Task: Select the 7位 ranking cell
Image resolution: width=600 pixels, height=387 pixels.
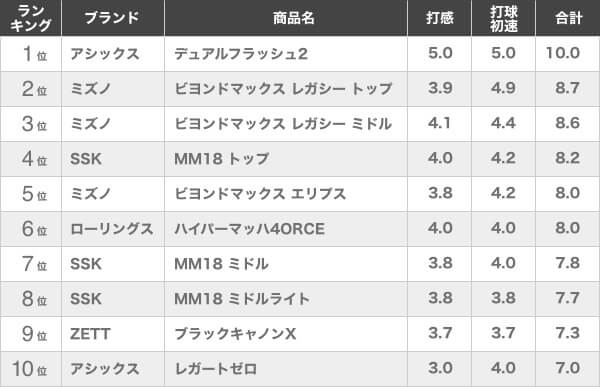Action: [x=31, y=264]
